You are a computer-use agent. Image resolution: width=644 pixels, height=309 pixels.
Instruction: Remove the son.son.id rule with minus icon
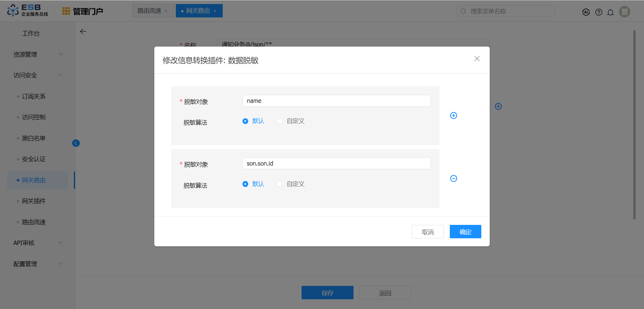point(453,179)
